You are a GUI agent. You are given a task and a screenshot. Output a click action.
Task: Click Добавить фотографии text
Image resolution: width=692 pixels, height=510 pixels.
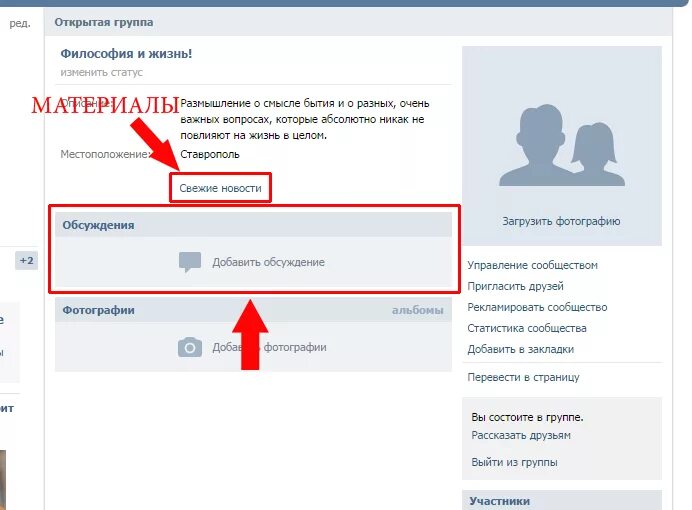click(x=269, y=347)
